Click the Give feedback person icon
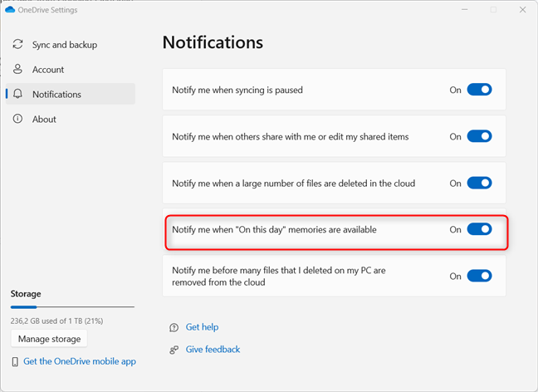The image size is (538, 392). click(x=174, y=350)
